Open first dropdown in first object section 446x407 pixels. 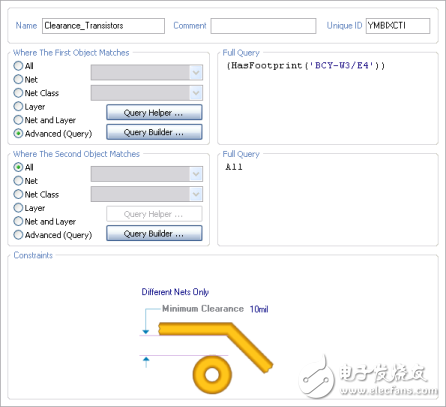[x=147, y=72]
